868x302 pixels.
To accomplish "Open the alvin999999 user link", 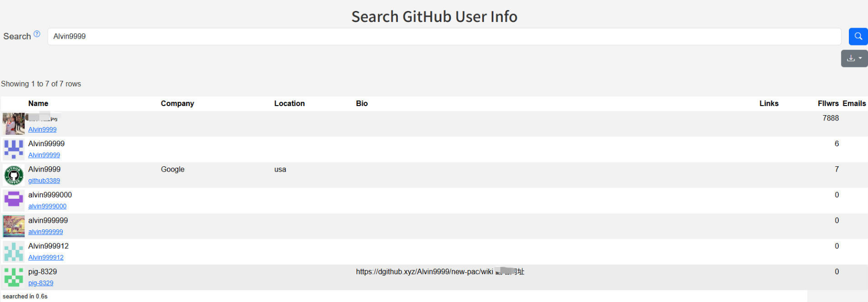I will tap(45, 231).
